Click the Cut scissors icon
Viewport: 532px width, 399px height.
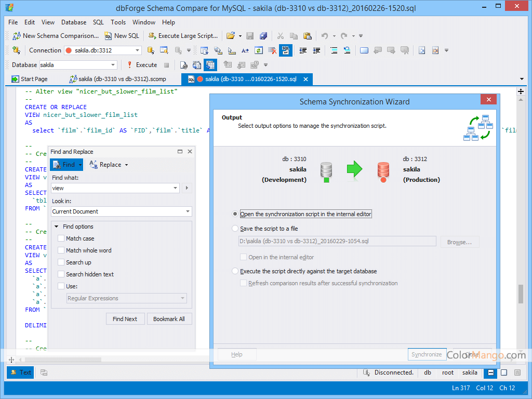[x=280, y=36]
